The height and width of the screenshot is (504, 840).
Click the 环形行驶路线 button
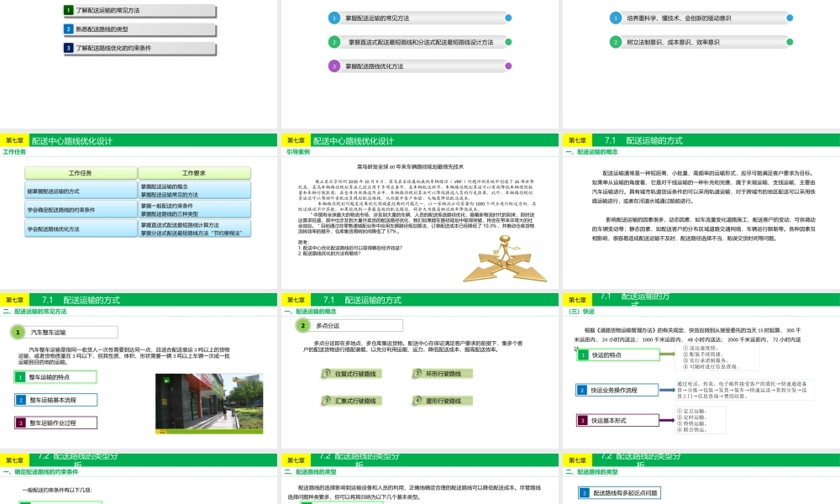[438, 373]
